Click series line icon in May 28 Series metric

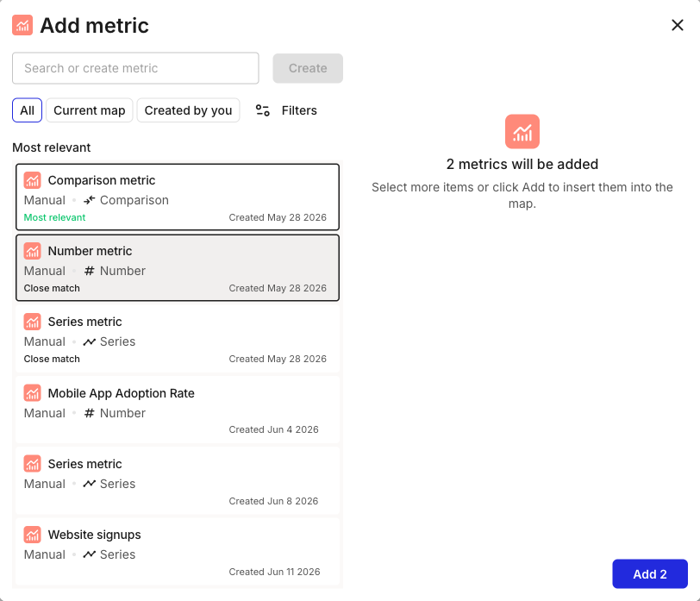(90, 341)
